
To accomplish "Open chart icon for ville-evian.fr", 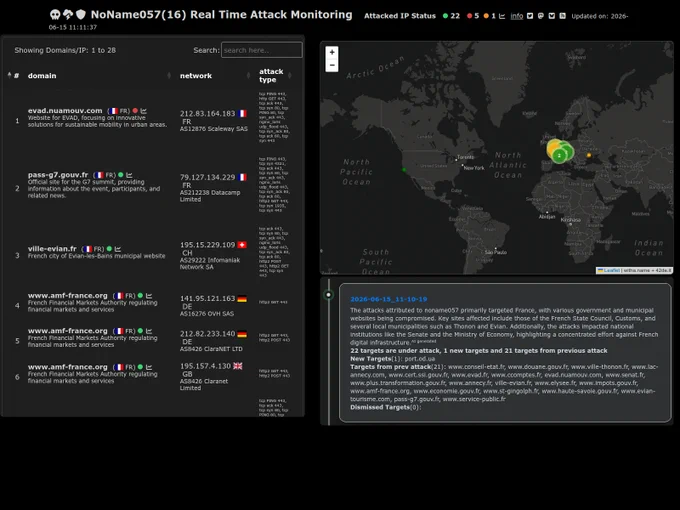I will coord(118,249).
